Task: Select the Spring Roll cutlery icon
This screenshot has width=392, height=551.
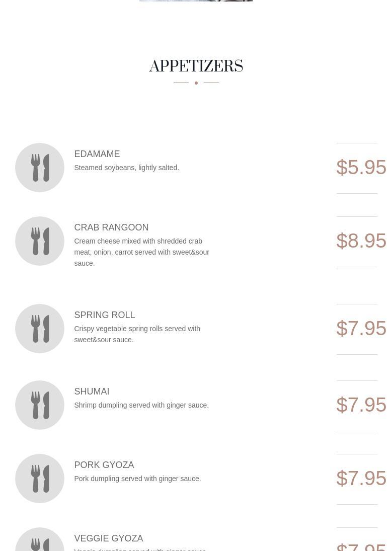Action: click(40, 329)
